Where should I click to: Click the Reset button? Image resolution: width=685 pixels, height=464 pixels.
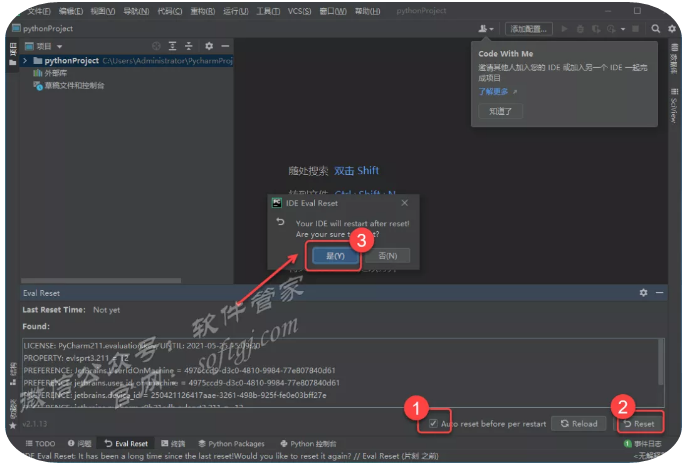(639, 423)
